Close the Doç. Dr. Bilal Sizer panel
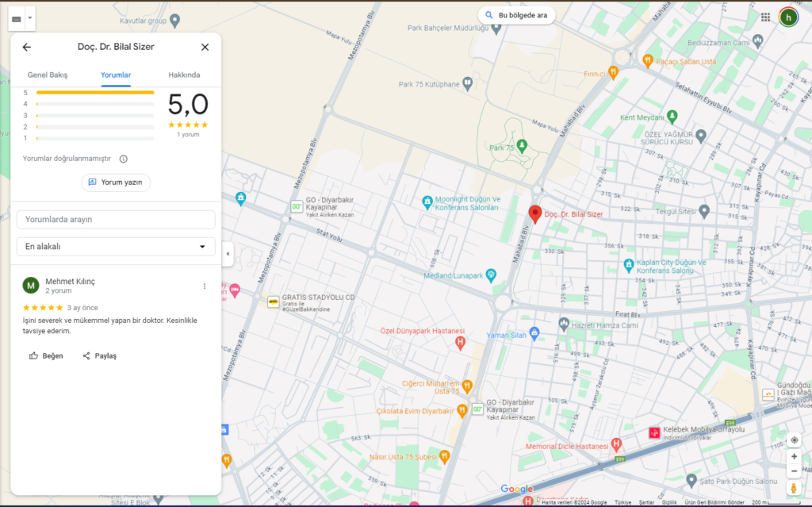Image resolution: width=812 pixels, height=507 pixels. pyautogui.click(x=205, y=47)
